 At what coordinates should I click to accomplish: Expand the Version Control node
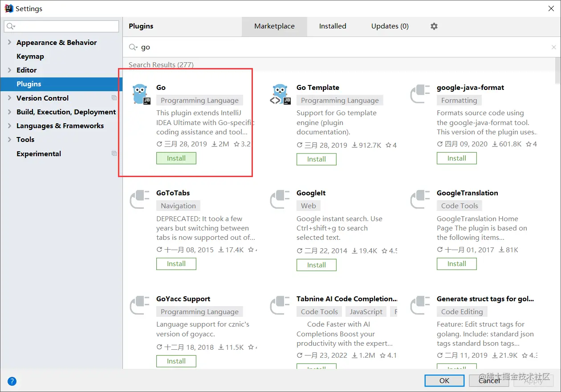click(x=9, y=98)
